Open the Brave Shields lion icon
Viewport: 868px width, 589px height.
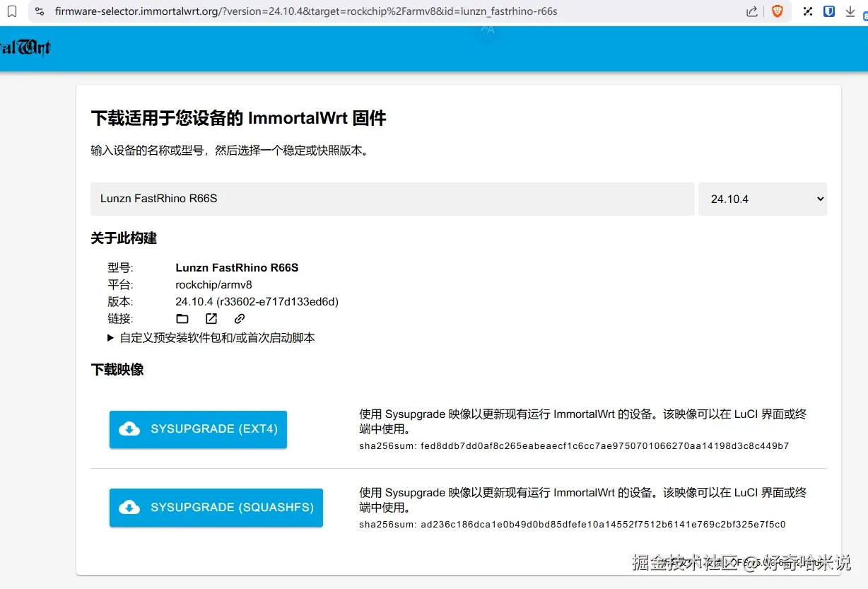tap(777, 11)
